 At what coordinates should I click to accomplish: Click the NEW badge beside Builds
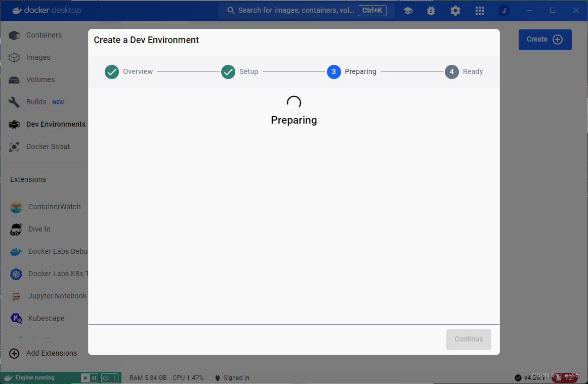58,102
